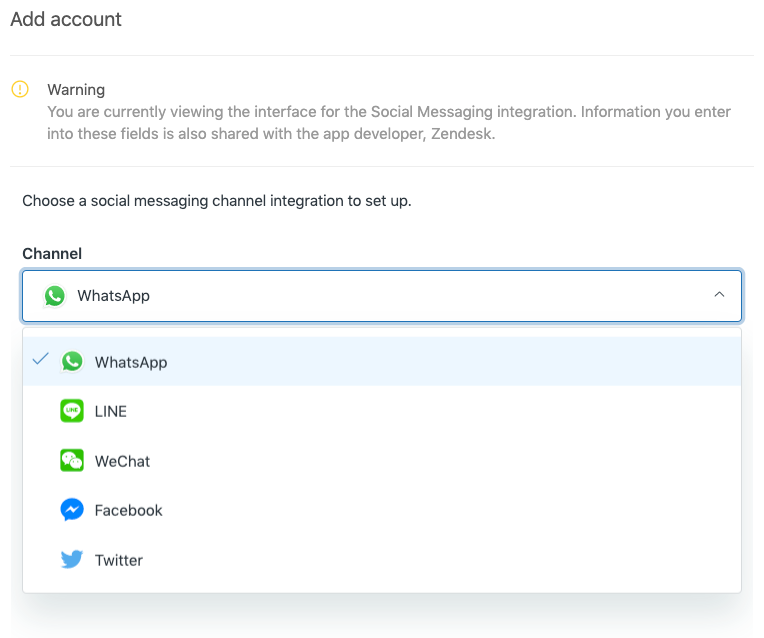764x638 pixels.
Task: Select Facebook from the channel options
Action: (x=128, y=510)
